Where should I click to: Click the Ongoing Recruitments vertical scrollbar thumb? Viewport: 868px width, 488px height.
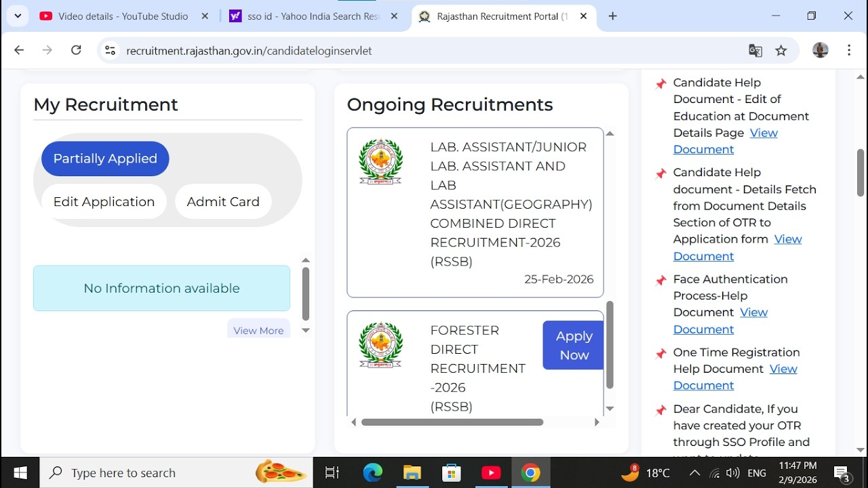click(610, 345)
